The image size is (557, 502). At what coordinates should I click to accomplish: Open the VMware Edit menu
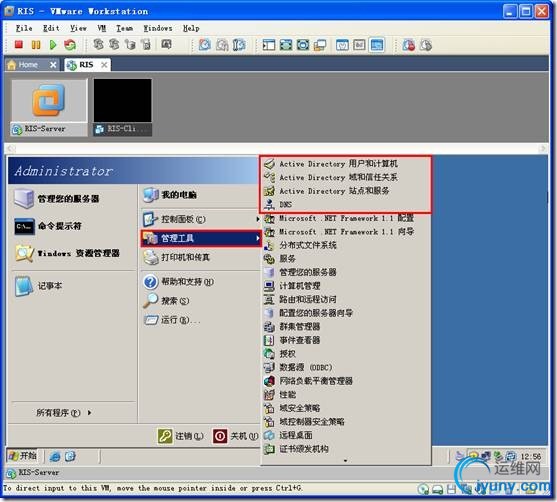(51, 28)
